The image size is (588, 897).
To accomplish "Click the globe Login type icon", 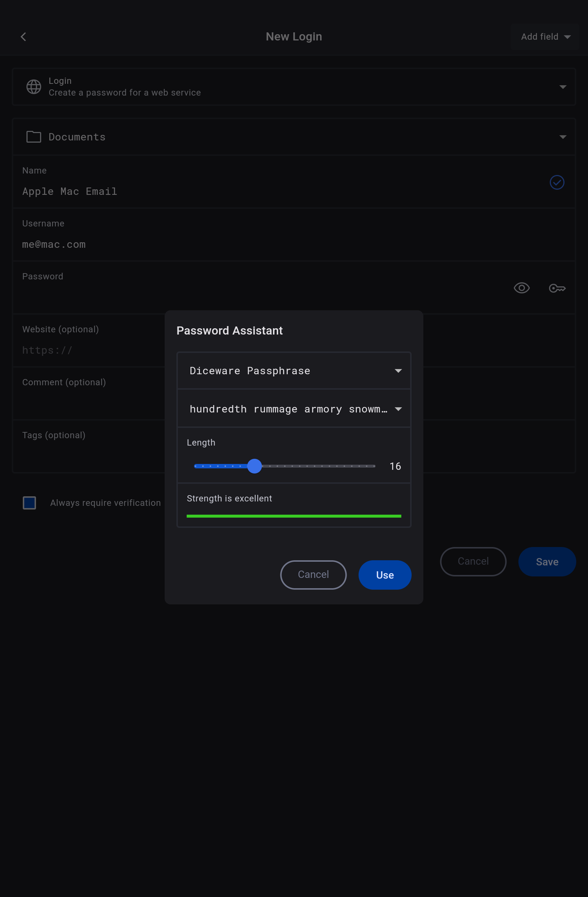I will pos(33,87).
